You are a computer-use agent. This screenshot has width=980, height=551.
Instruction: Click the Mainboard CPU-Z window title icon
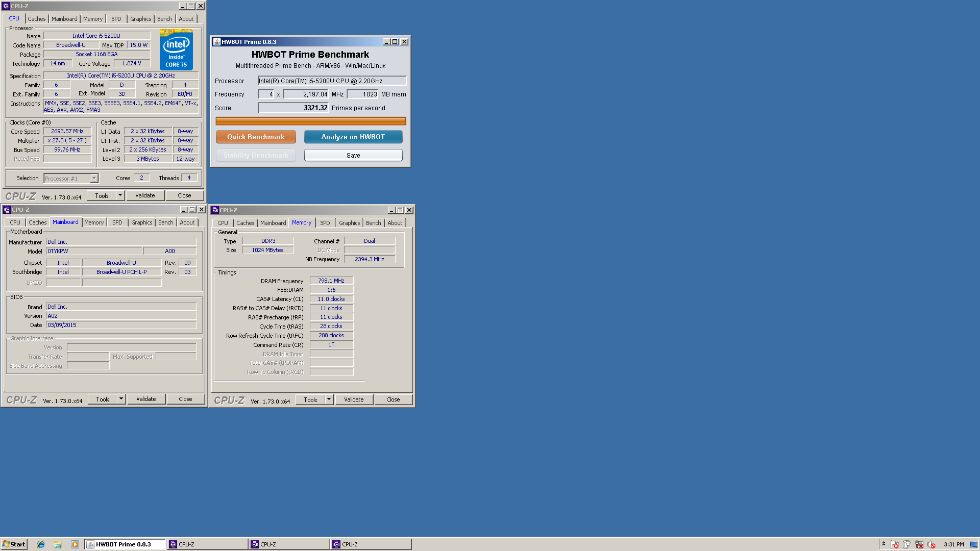pos(7,210)
